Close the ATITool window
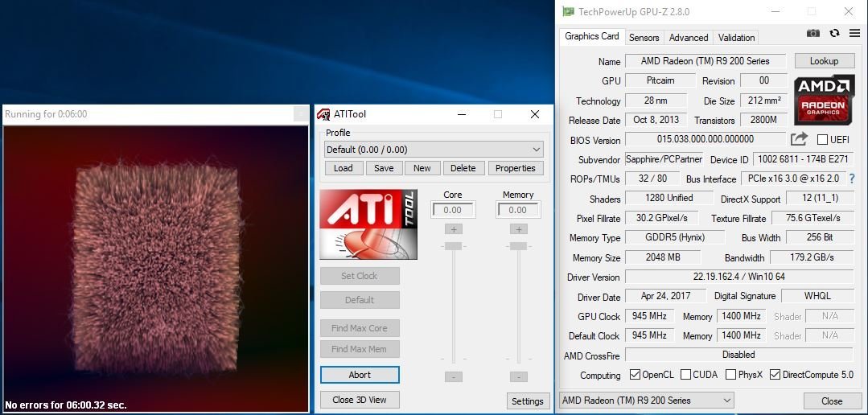Viewport: 868px width, 415px height. 535,114
